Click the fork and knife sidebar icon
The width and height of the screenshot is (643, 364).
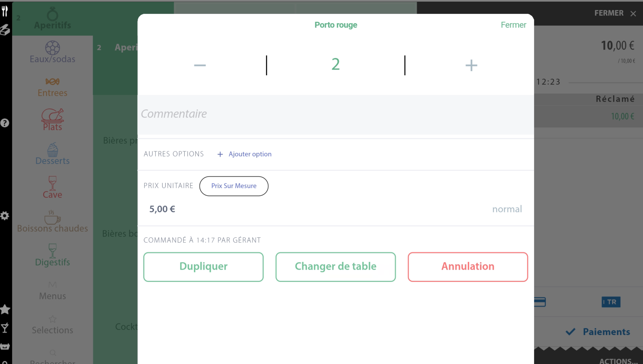click(5, 11)
